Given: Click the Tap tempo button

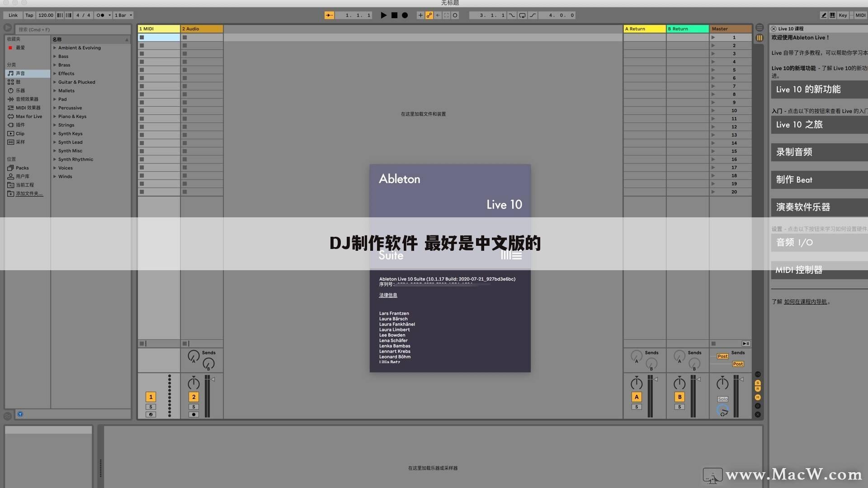Looking at the screenshot, I should (x=29, y=15).
